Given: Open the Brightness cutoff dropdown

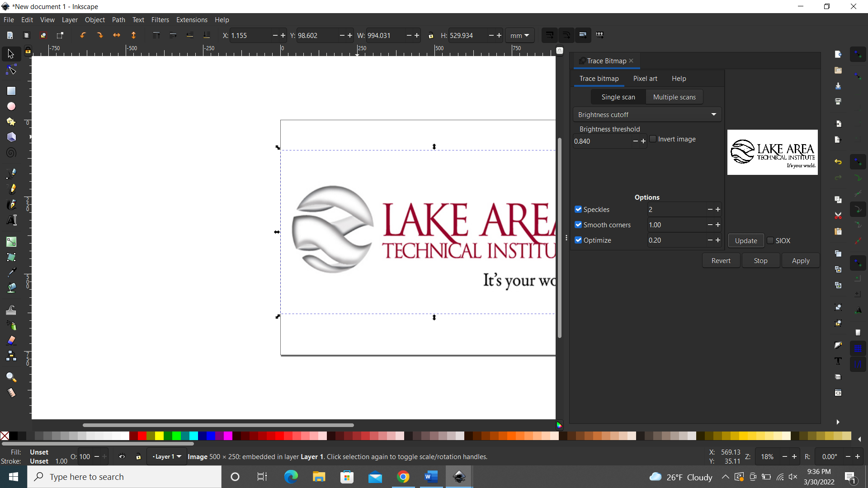Looking at the screenshot, I should pos(647,114).
